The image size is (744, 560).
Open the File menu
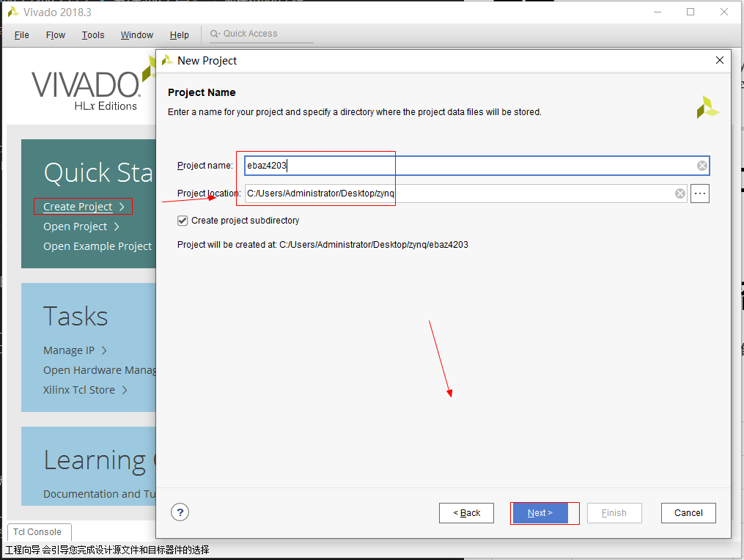[22, 35]
